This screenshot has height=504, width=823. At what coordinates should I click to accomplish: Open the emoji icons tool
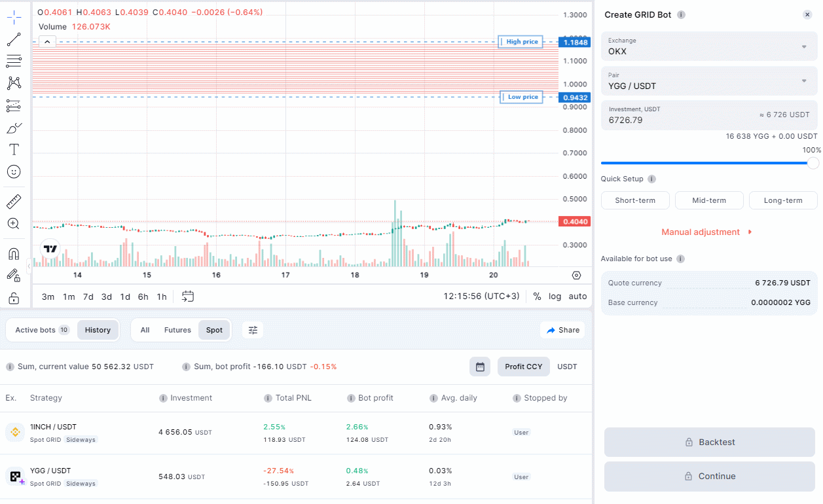click(14, 171)
